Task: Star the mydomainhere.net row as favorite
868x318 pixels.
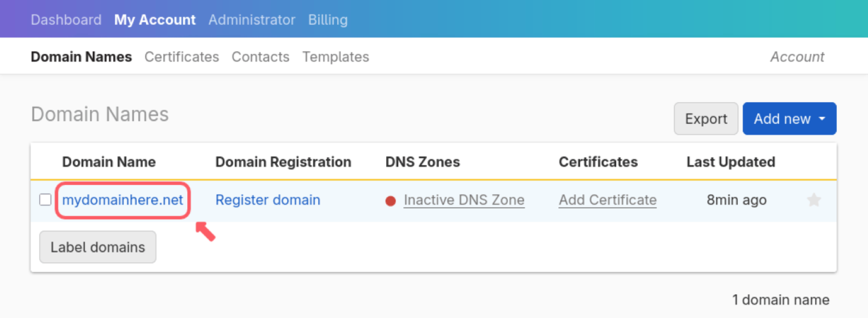Action: click(x=814, y=200)
